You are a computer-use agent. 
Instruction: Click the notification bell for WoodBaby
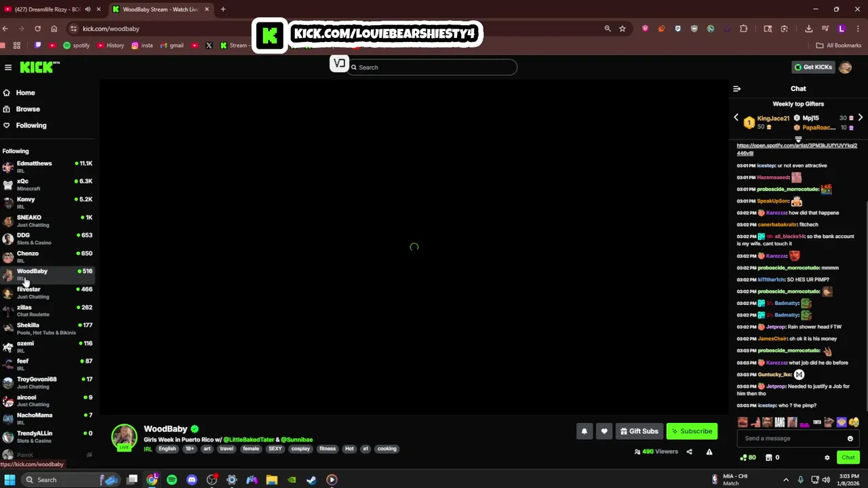(584, 431)
